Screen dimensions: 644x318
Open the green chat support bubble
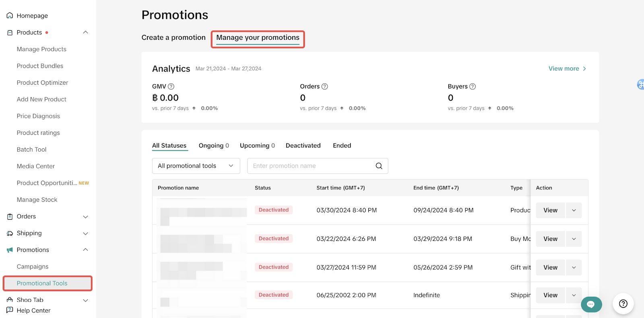coord(591,304)
